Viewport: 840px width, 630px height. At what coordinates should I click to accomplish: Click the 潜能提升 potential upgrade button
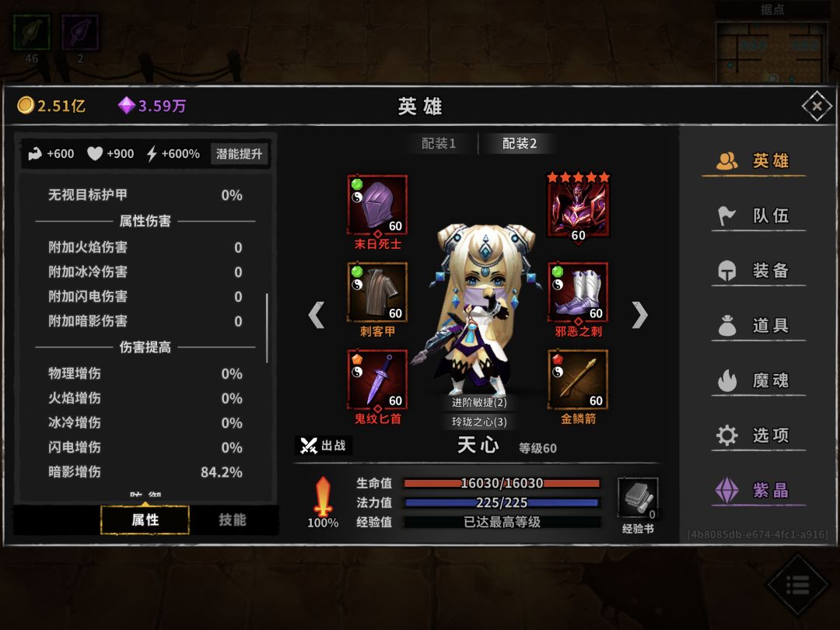(x=239, y=154)
